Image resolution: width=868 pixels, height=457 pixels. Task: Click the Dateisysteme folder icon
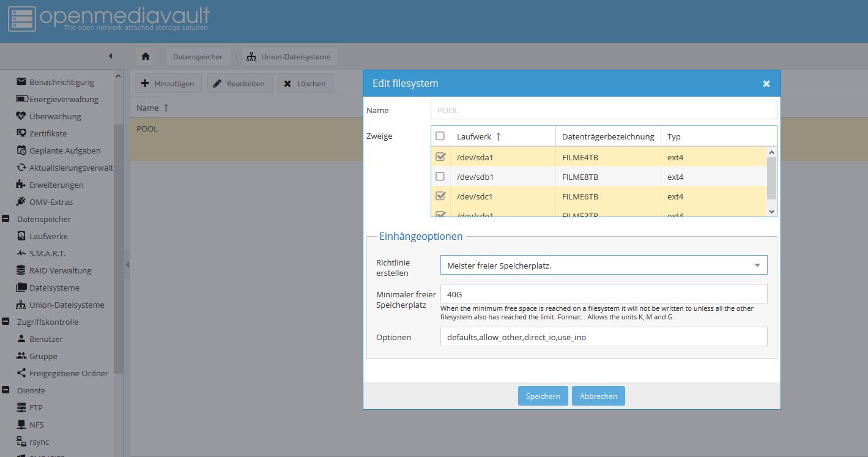(21, 287)
